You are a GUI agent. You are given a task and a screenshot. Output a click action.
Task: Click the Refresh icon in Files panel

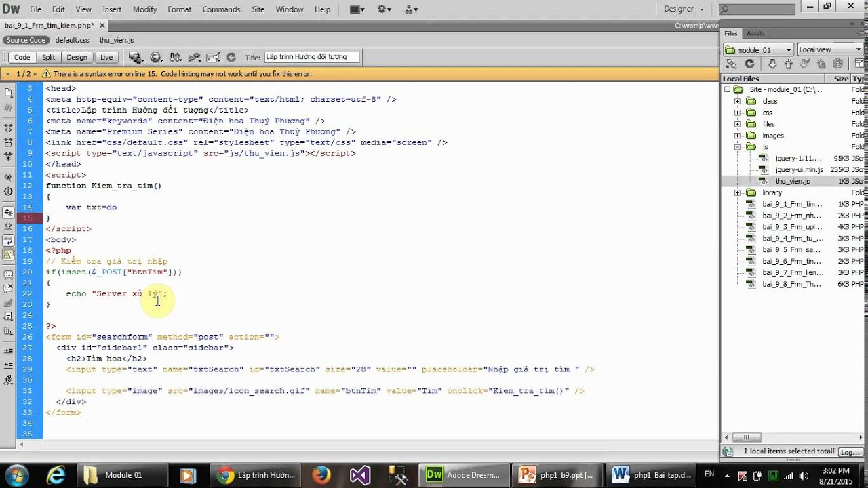pyautogui.click(x=749, y=64)
